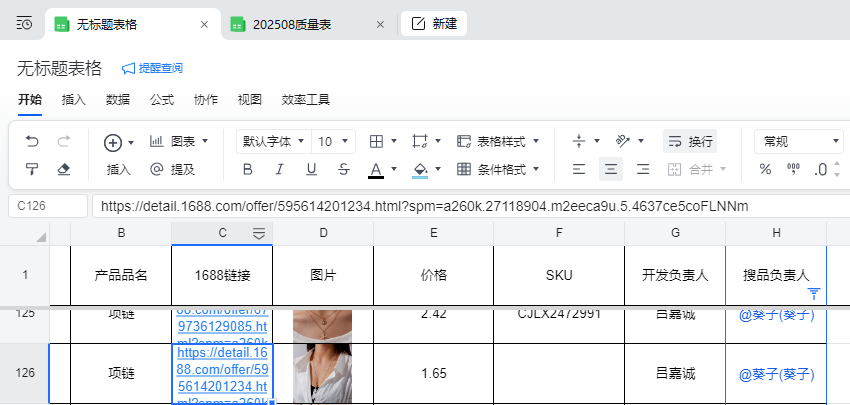Toggle italic text formatting
Screen dimensions: 850x405
[x=279, y=169]
